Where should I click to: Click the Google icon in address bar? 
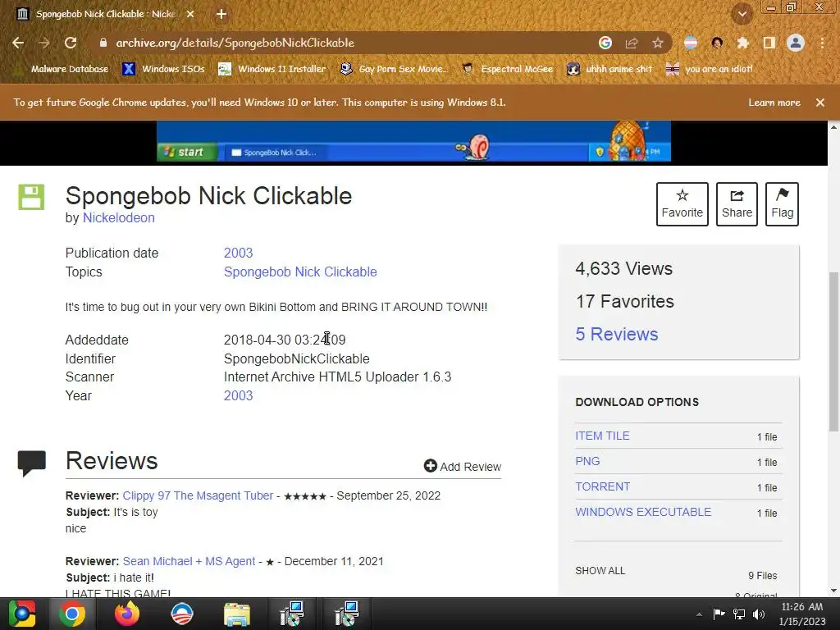click(605, 43)
